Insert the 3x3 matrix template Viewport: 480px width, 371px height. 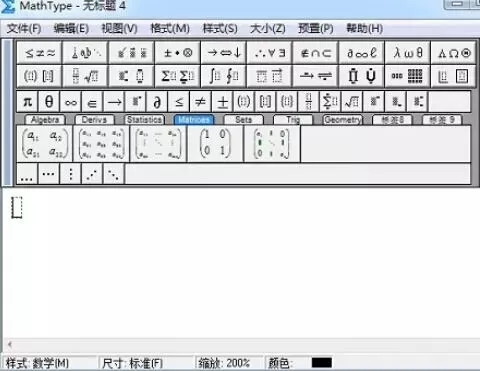click(101, 144)
